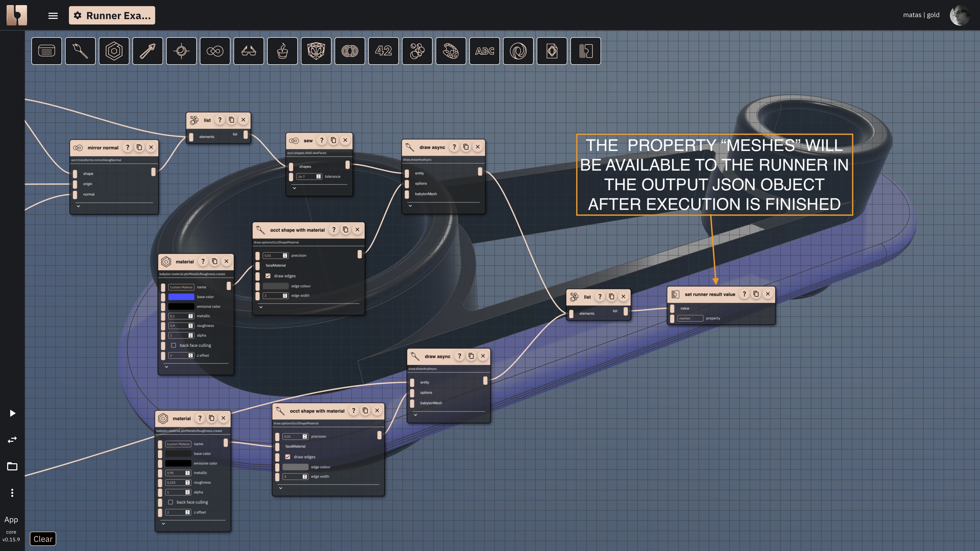Duplicate the sew node

coord(333,140)
